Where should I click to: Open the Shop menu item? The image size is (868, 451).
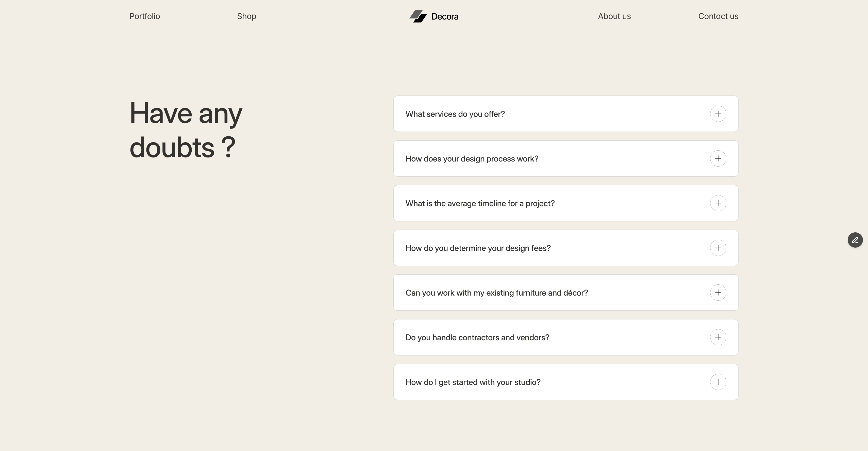point(246,16)
